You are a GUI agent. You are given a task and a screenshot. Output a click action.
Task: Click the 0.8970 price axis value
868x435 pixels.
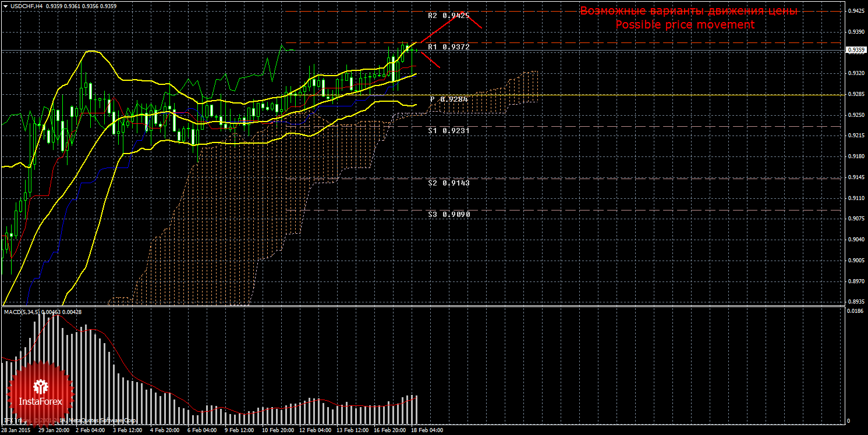point(856,281)
